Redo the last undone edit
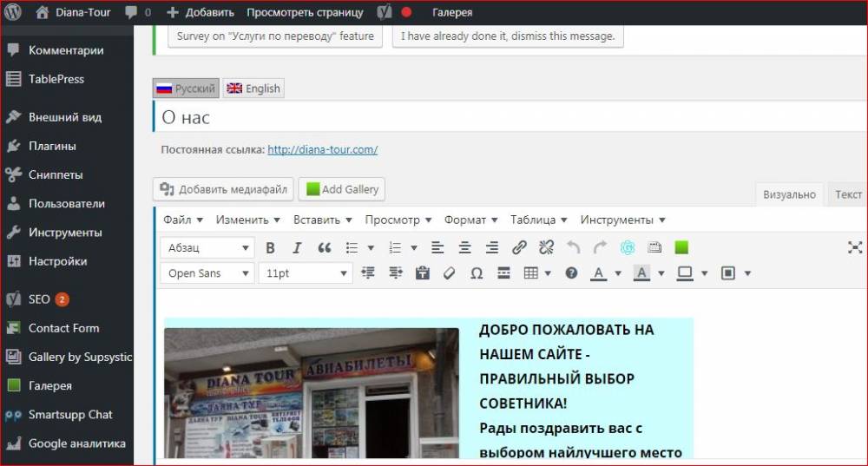The width and height of the screenshot is (868, 466). (600, 247)
